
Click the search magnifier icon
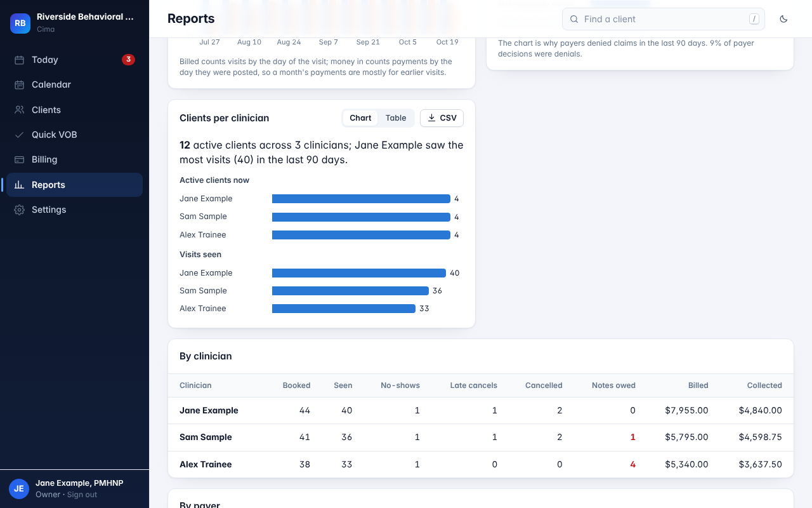click(x=573, y=19)
